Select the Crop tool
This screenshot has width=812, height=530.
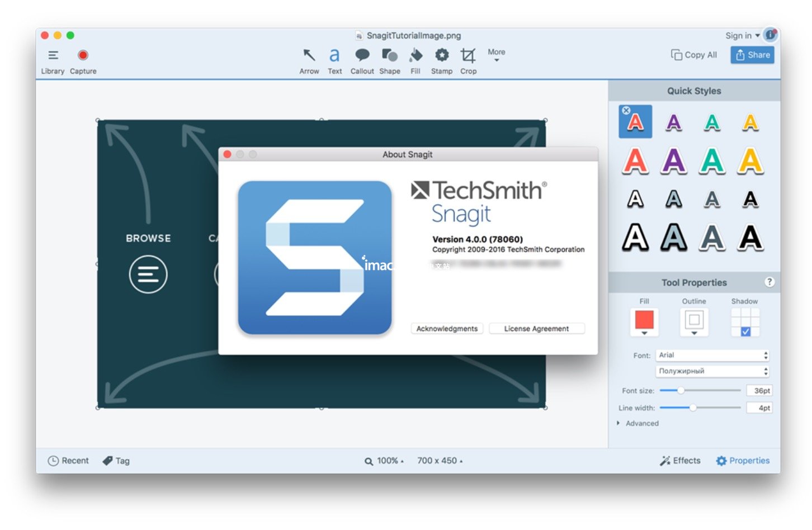pos(468,61)
